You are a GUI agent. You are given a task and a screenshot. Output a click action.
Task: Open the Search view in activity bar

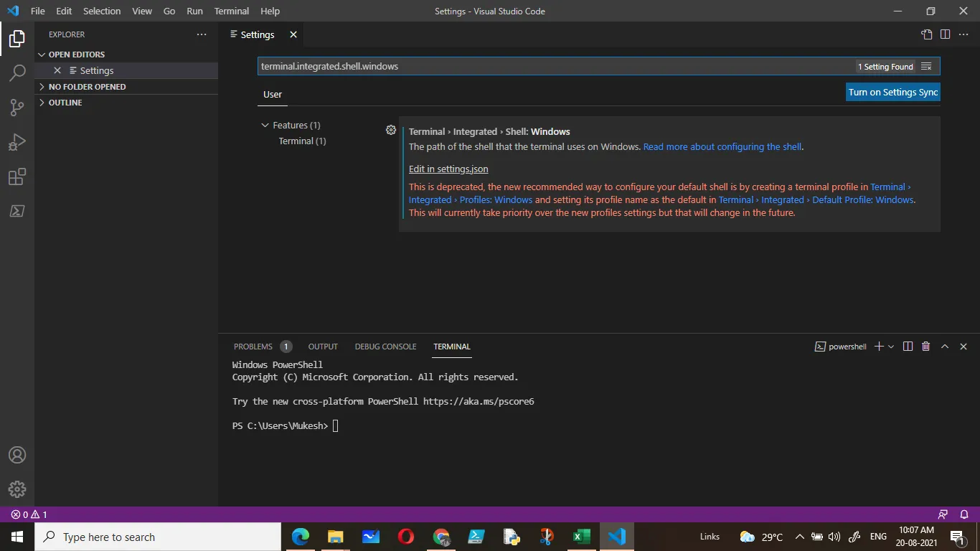coord(17,72)
